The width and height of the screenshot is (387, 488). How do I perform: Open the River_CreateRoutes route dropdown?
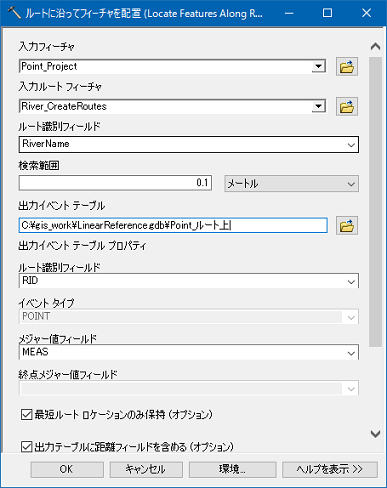(x=319, y=106)
